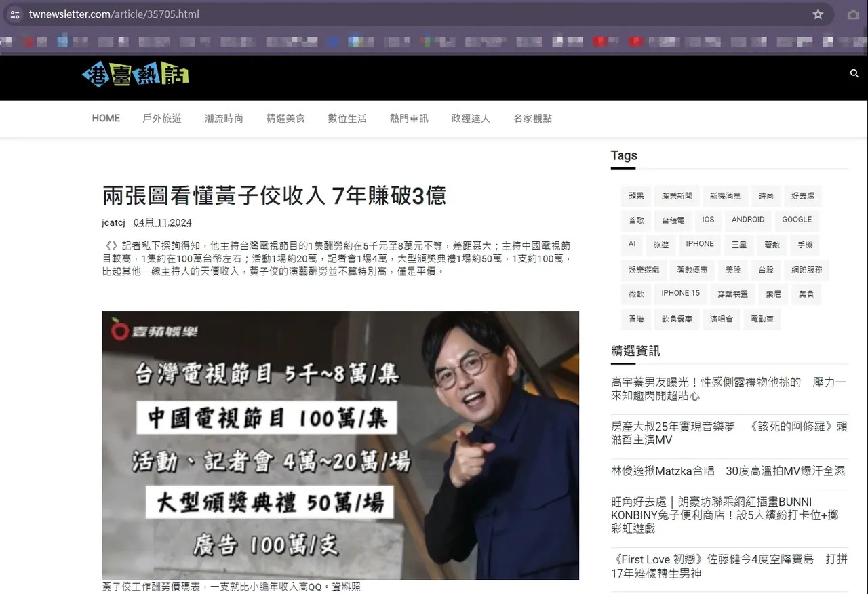Bookmark this page with the star icon
The image size is (868, 594).
pyautogui.click(x=818, y=14)
